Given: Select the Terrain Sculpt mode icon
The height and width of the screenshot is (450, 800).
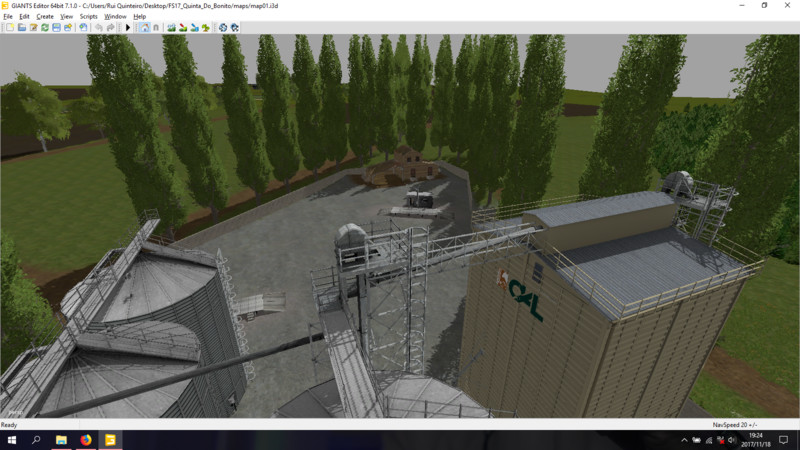Looking at the screenshot, I should point(172,28).
